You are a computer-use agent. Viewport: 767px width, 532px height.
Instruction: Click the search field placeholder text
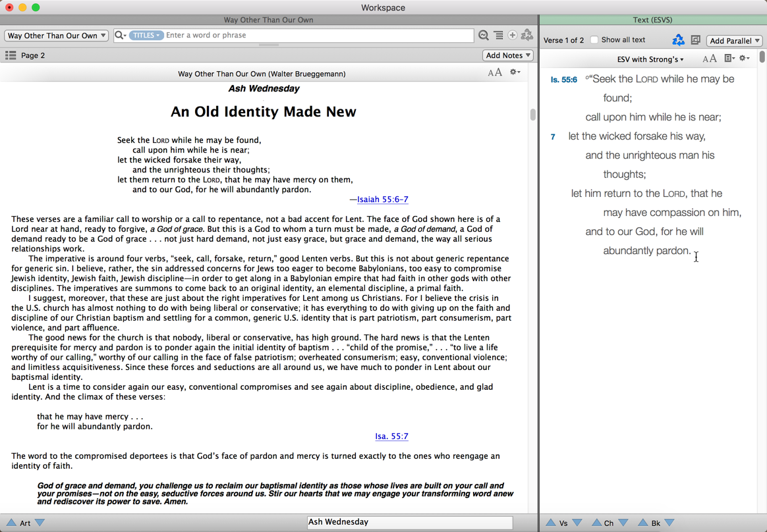pyautogui.click(x=206, y=35)
